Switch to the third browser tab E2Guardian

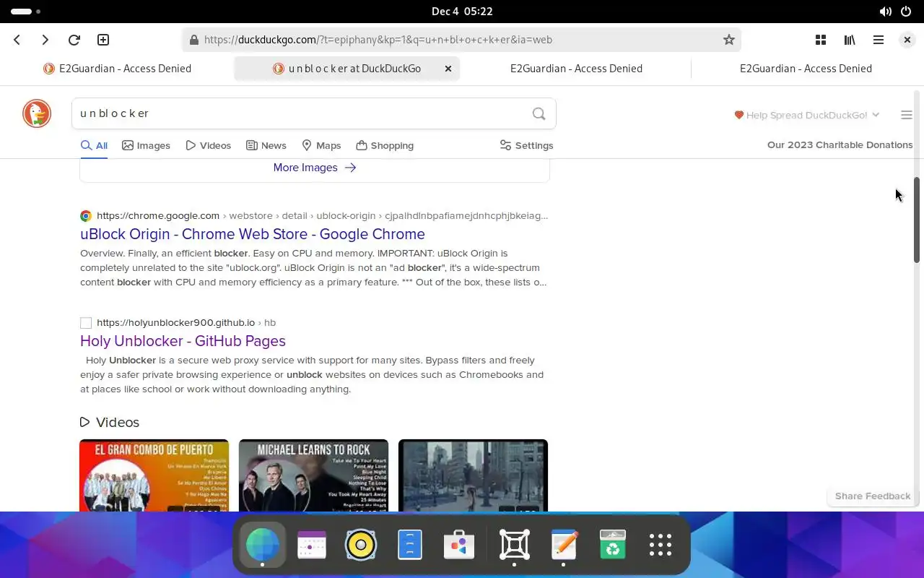pyautogui.click(x=576, y=69)
